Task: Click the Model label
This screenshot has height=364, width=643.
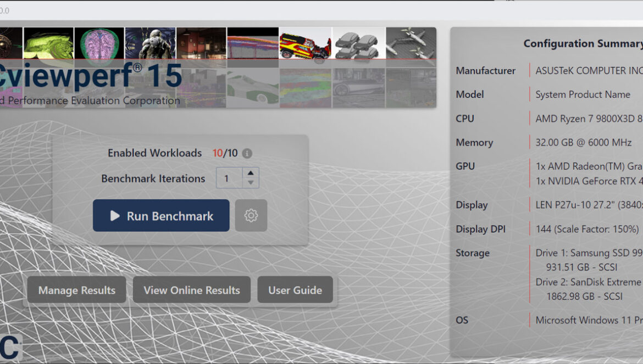Action: click(x=470, y=94)
